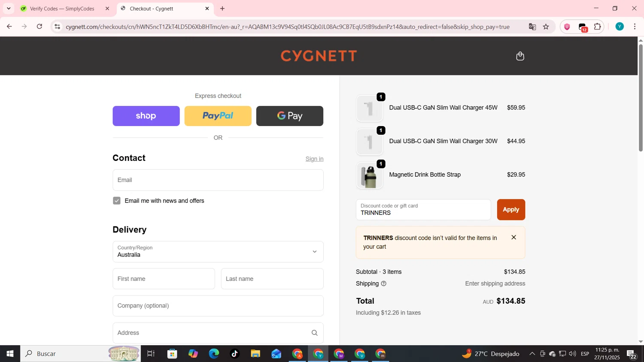Close the Verify Codes SimplyCodes tab
This screenshot has width=644, height=362.
click(107, 9)
